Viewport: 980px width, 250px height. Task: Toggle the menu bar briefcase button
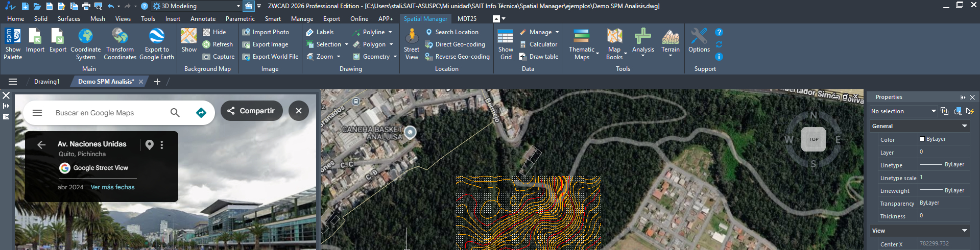249,6
